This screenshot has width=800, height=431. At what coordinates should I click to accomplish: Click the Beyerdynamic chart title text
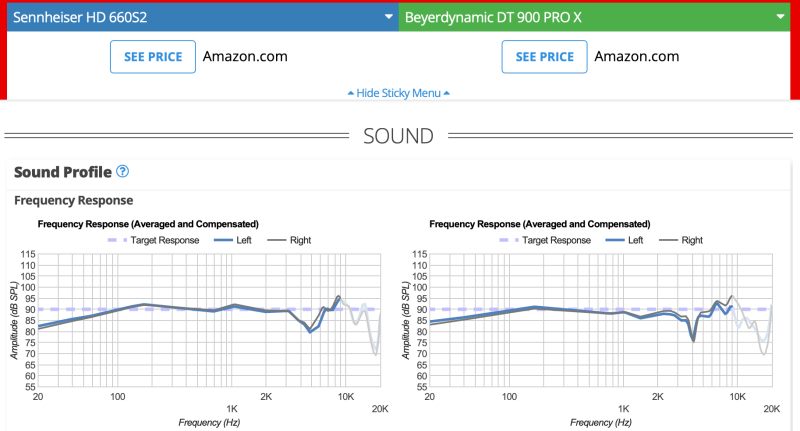coord(540,224)
